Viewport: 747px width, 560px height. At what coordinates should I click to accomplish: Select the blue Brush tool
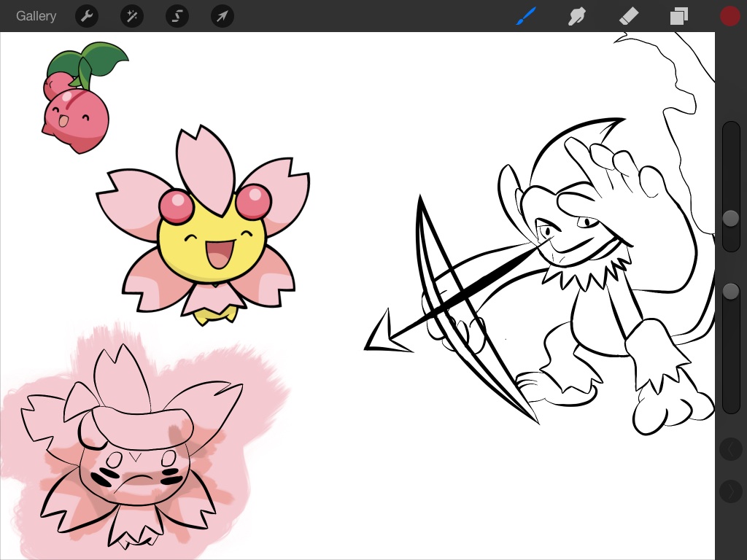click(526, 16)
